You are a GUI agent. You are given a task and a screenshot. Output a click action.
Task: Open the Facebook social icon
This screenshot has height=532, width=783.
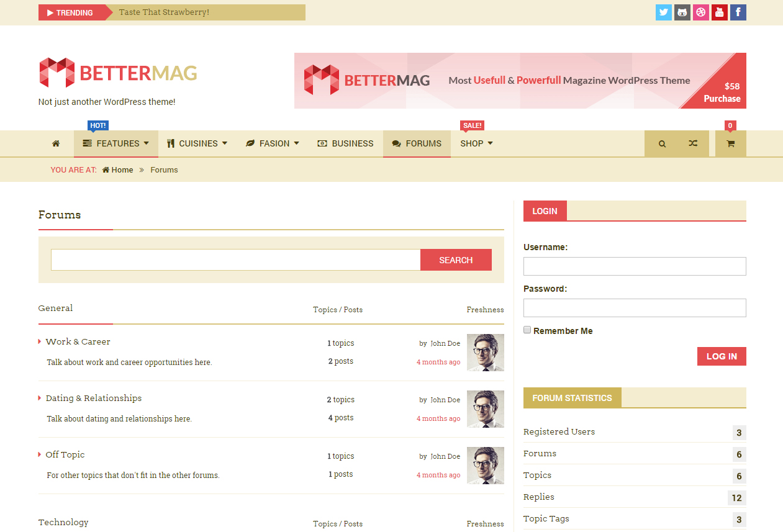(738, 12)
